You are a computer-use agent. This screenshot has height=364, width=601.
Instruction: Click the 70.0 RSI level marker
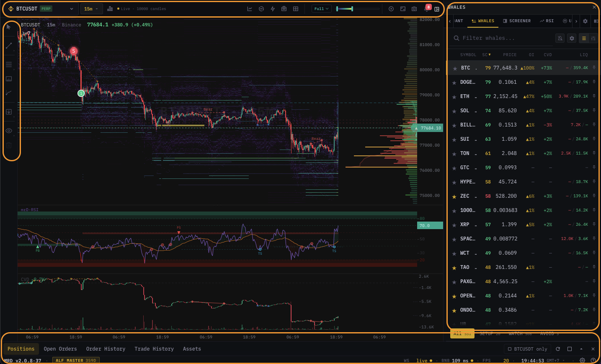[x=430, y=225]
